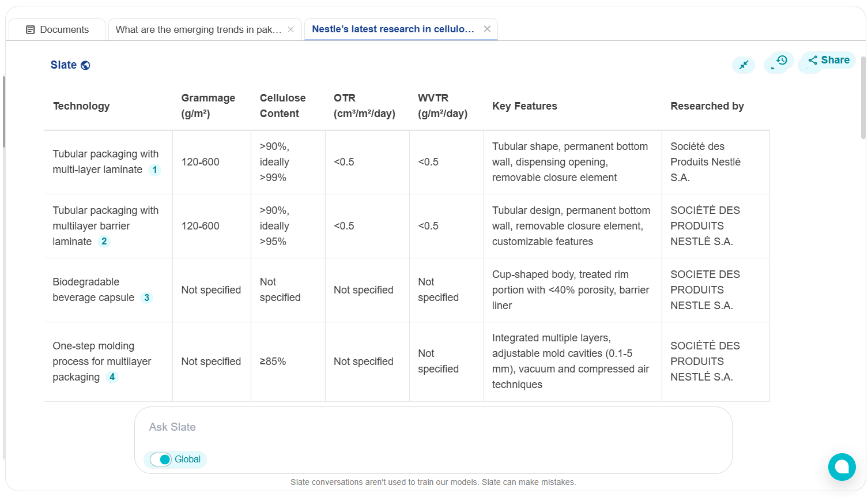Click inside the Ask Slate input field
This screenshot has width=868, height=497.
pos(432,427)
